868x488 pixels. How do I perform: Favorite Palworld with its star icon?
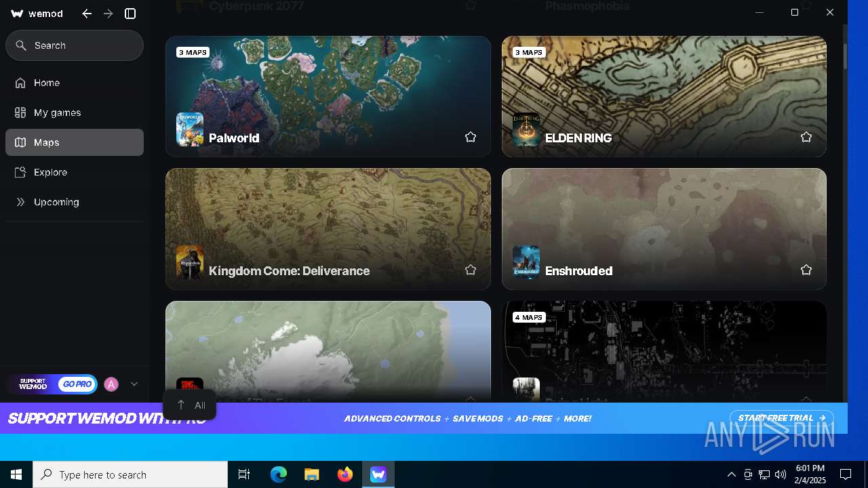click(471, 137)
